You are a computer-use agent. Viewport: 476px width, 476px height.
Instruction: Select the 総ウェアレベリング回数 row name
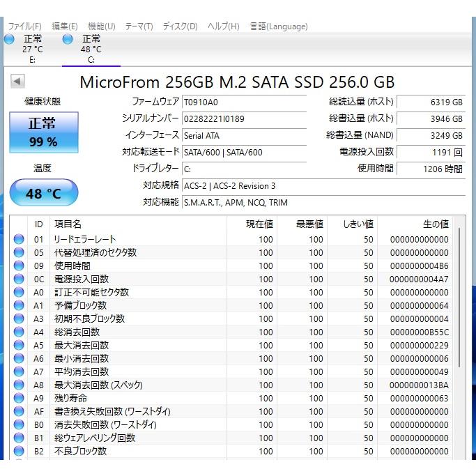coord(95,438)
